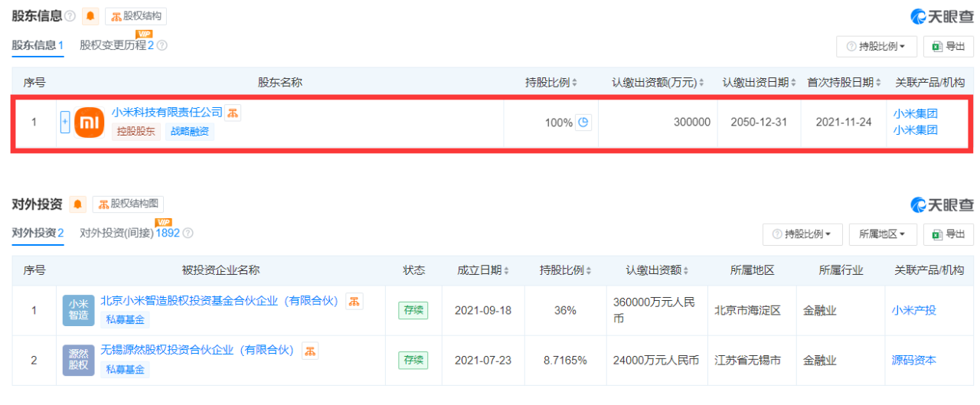Switch to the 对外投资(间接) 1892 tab

point(129,233)
